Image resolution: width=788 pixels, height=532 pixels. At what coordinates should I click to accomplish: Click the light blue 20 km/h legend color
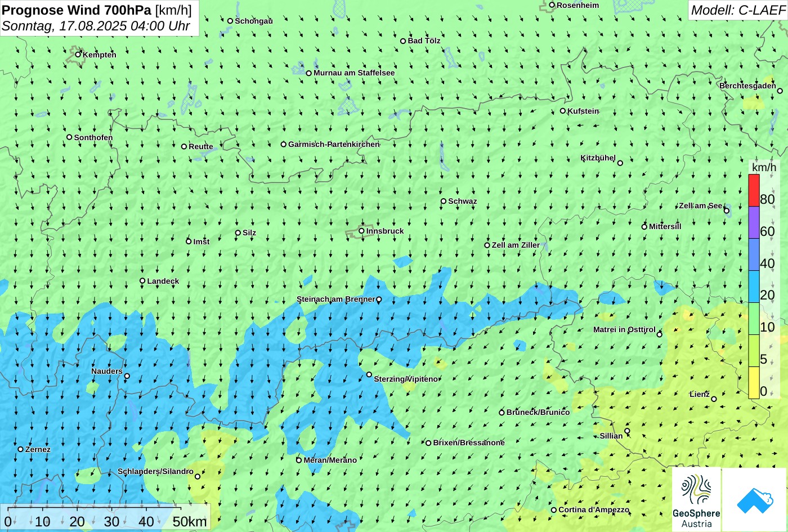(754, 287)
